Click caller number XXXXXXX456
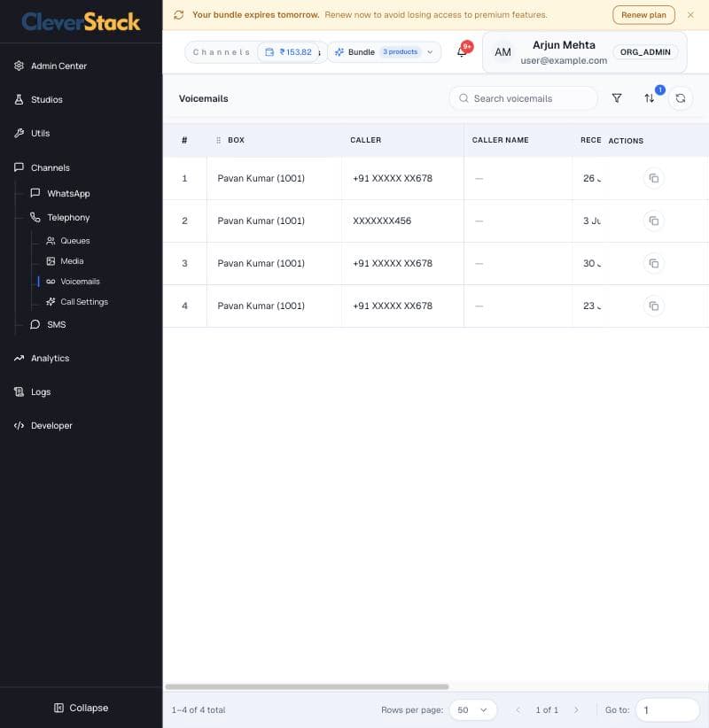709x728 pixels. pos(382,221)
